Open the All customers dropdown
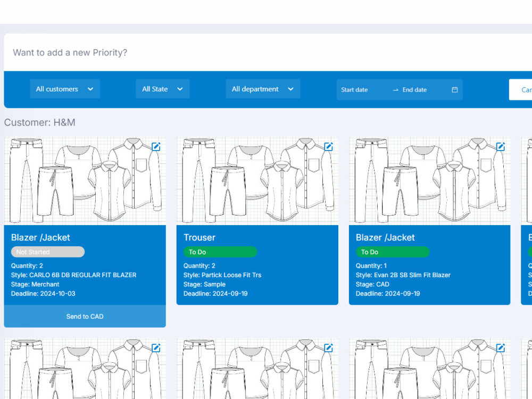The width and height of the screenshot is (532, 399). tap(65, 89)
